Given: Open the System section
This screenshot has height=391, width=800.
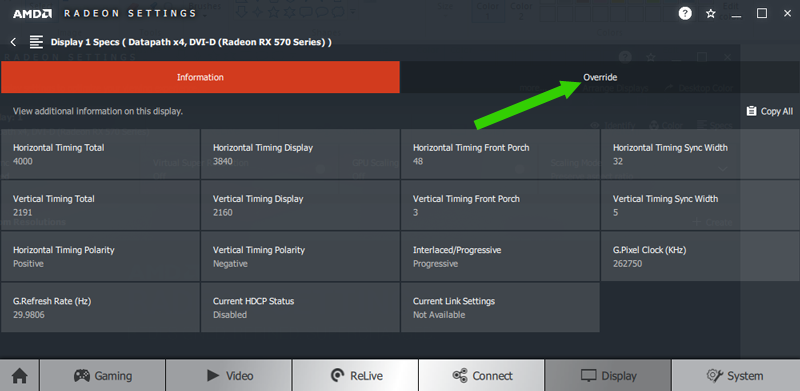Looking at the screenshot, I should [736, 376].
